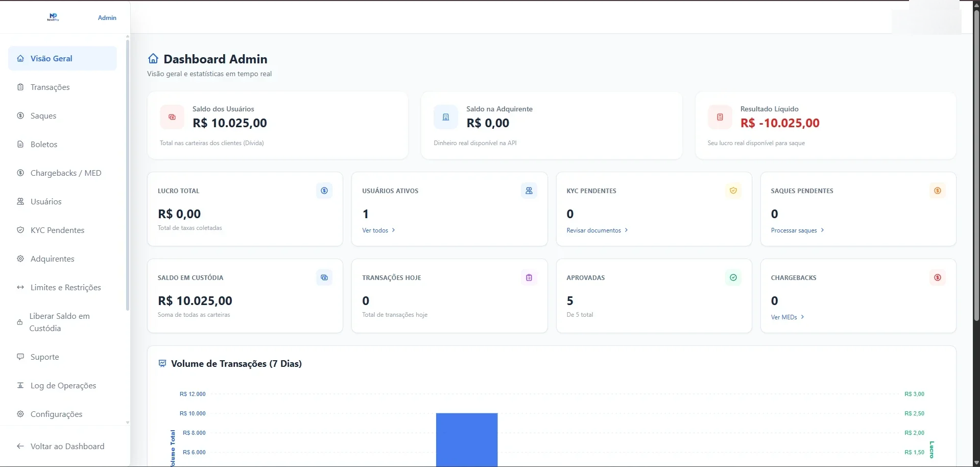This screenshot has height=467, width=980.
Task: Click the receipt icon on Resultado Líquido card
Action: [x=720, y=117]
